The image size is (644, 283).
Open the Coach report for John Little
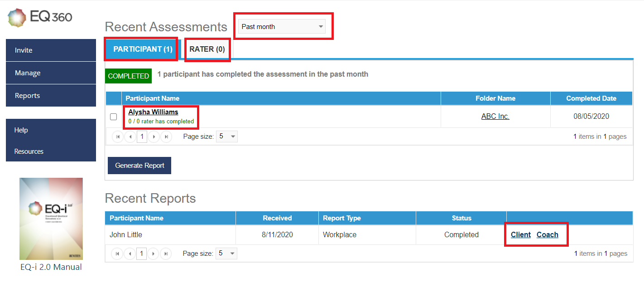[548, 234]
